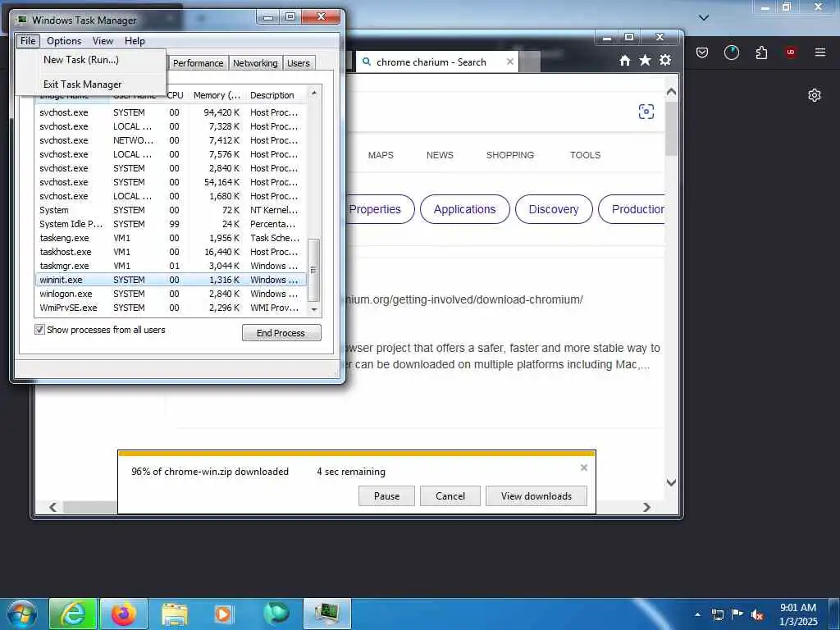The width and height of the screenshot is (840, 630).
Task: Open File Explorer folder icon in taskbar
Action: coord(175,614)
